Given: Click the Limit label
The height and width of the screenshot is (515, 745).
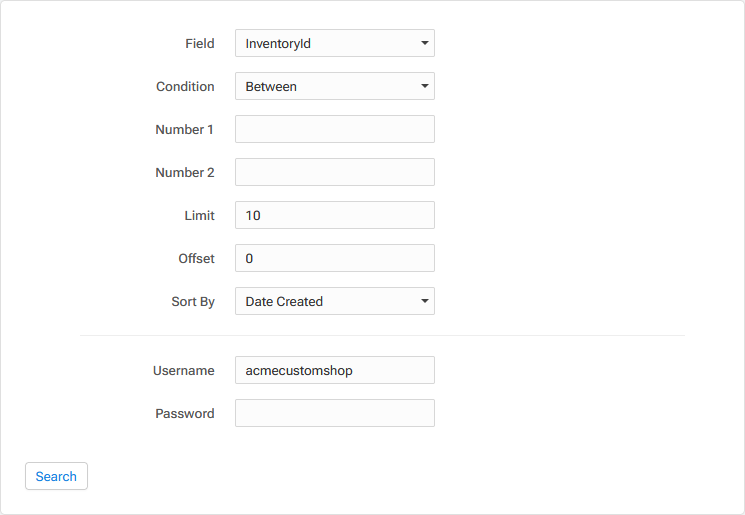Looking at the screenshot, I should [200, 215].
